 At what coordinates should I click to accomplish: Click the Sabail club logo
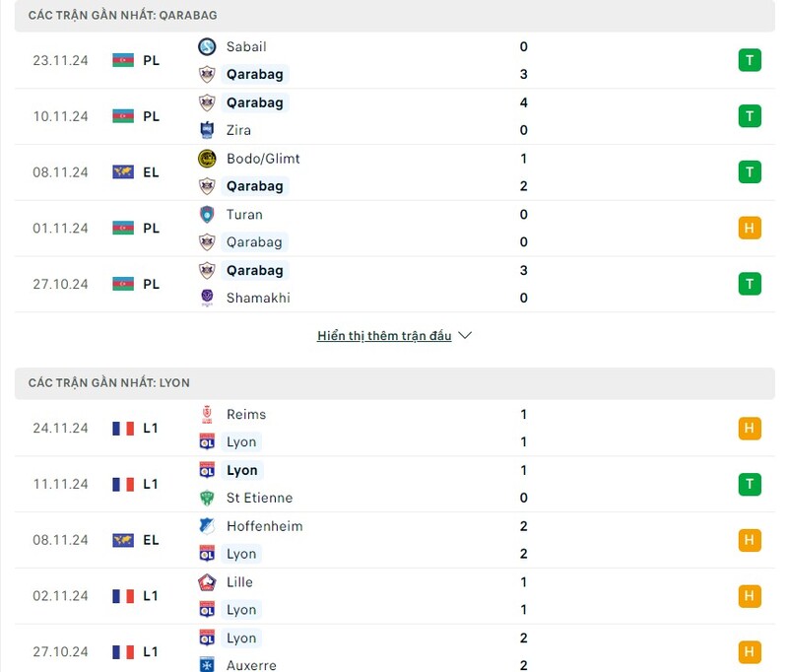pos(207,46)
